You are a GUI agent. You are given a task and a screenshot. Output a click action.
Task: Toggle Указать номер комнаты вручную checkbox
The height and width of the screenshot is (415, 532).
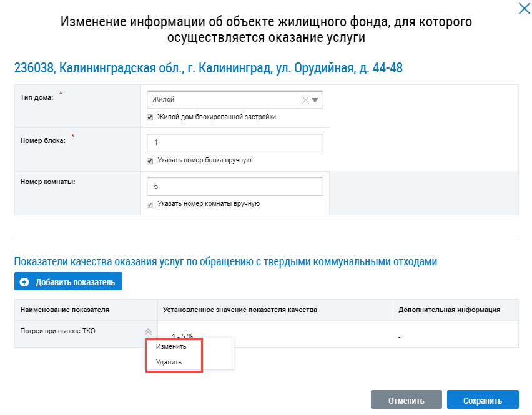(x=150, y=204)
